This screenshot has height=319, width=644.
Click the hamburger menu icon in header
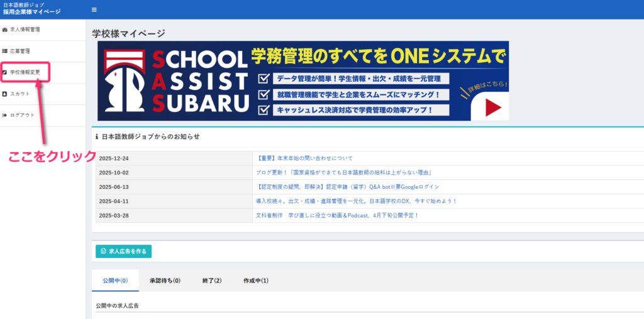tap(94, 9)
